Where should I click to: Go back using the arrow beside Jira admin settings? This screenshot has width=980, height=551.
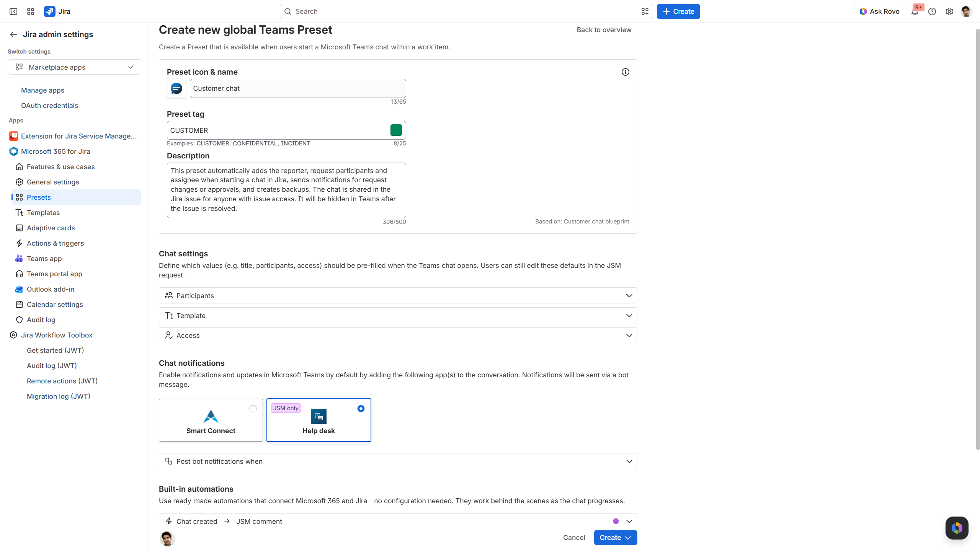click(13, 34)
